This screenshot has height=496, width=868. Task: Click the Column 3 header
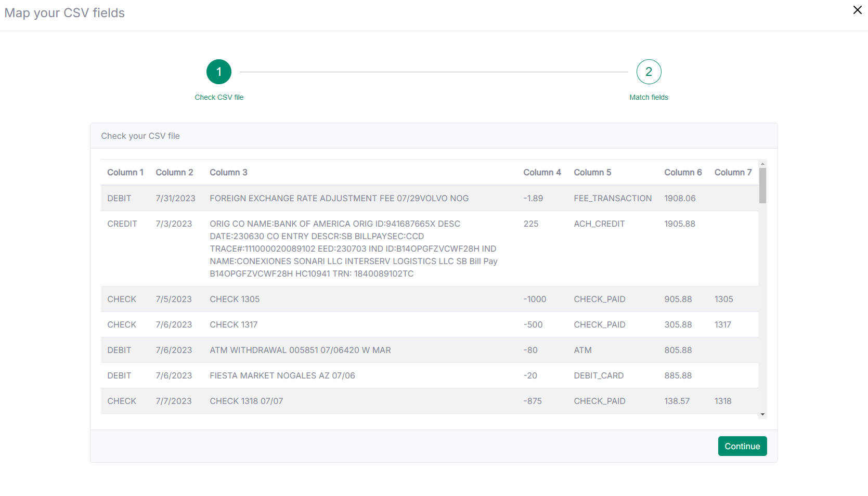tap(228, 173)
